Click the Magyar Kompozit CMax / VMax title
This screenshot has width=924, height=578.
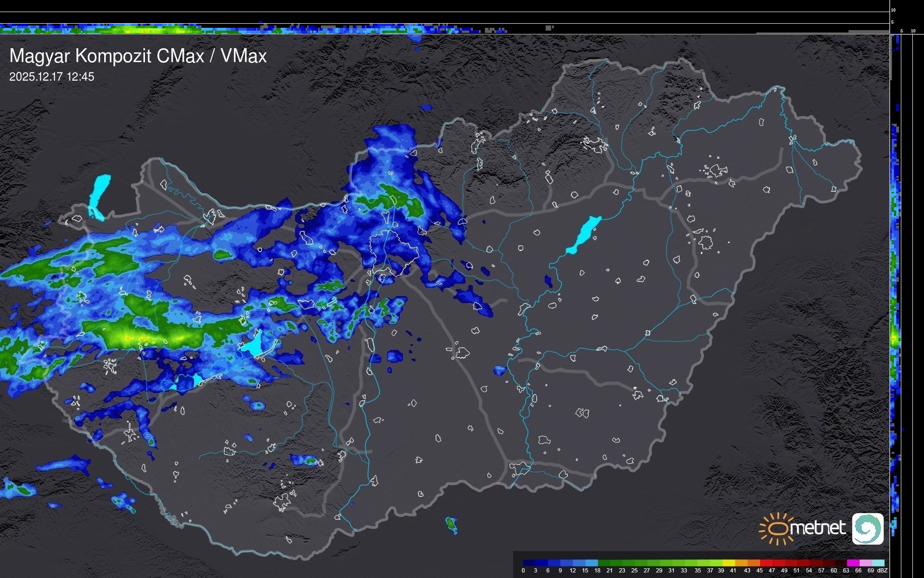[x=138, y=56]
